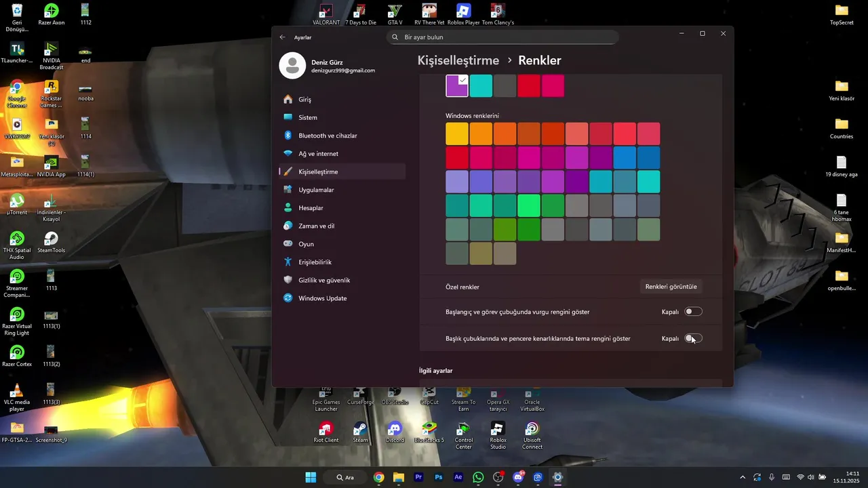Select the THX Spatial Audio icon
Screen dimensions: 868x488
(x=17, y=245)
